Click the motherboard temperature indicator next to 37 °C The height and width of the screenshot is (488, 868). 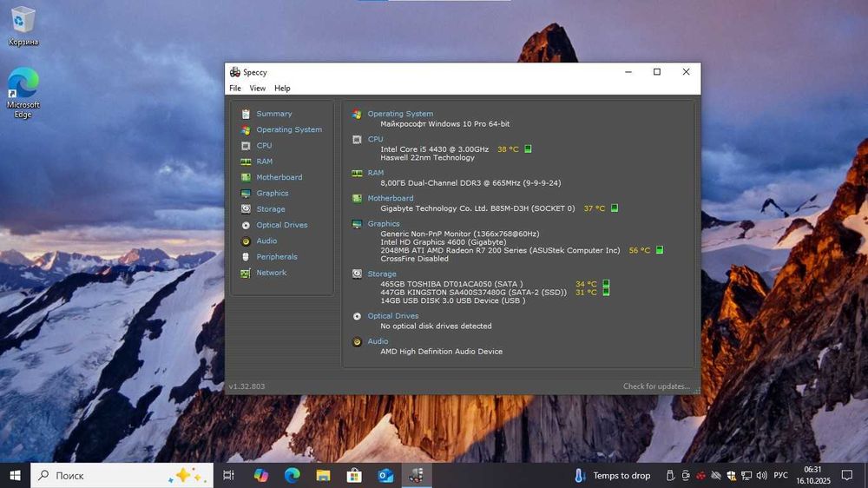pyautogui.click(x=615, y=208)
